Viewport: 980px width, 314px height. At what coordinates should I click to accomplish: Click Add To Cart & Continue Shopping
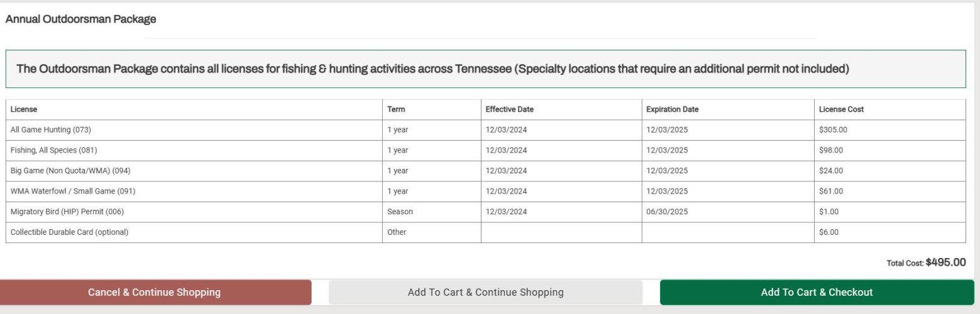tap(485, 292)
